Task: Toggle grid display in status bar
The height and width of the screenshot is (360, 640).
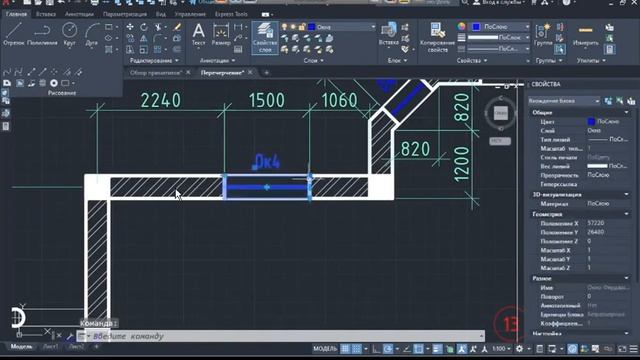Action: point(345,349)
